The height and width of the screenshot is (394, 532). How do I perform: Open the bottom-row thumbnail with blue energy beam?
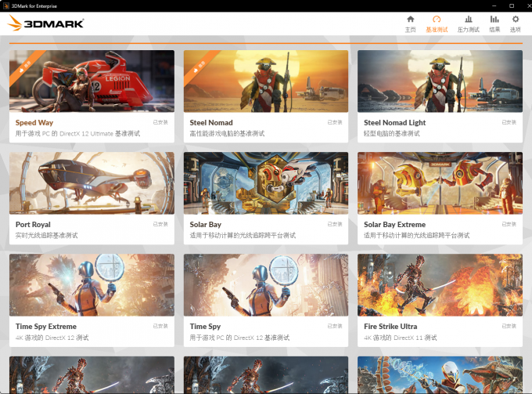[x=440, y=375]
